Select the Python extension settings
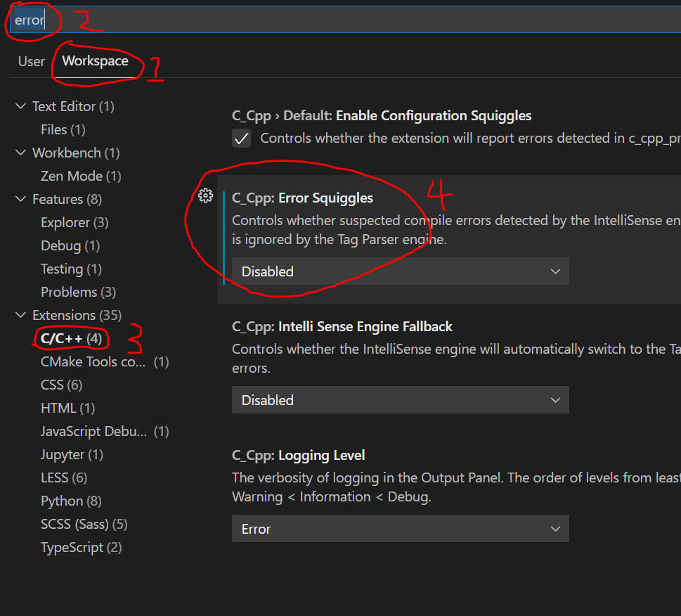The image size is (681, 616). click(x=62, y=501)
